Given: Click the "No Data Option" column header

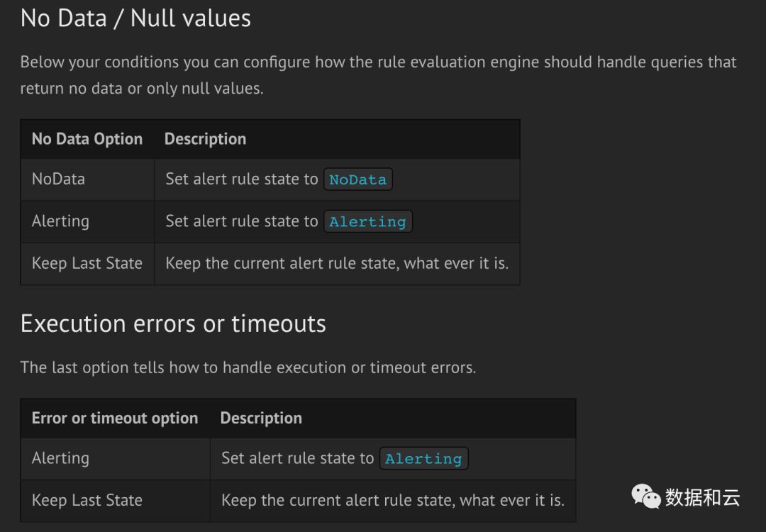Looking at the screenshot, I should (x=87, y=139).
